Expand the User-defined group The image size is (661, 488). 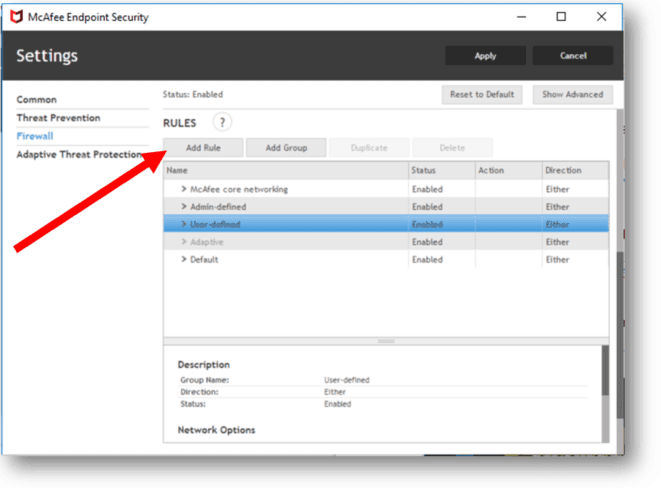(x=184, y=224)
